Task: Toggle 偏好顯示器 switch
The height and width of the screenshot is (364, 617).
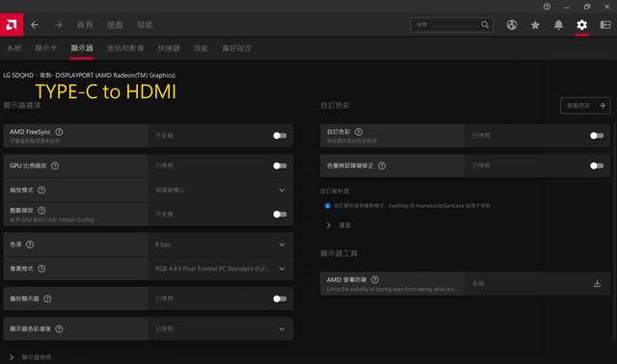Action: click(280, 299)
